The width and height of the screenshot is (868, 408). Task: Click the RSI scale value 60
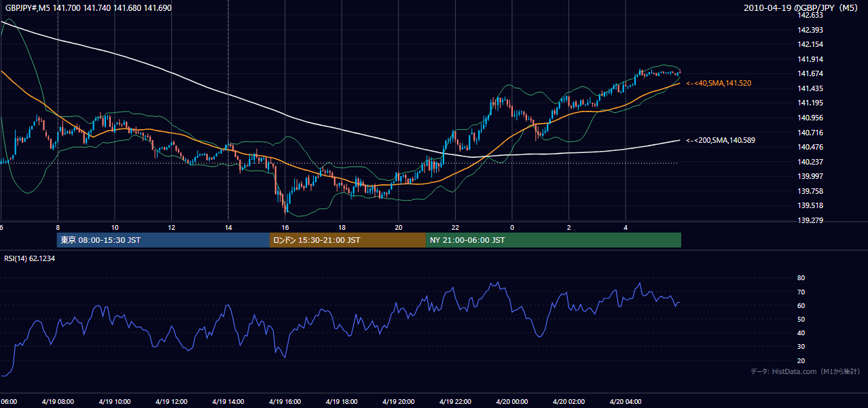[x=801, y=305]
